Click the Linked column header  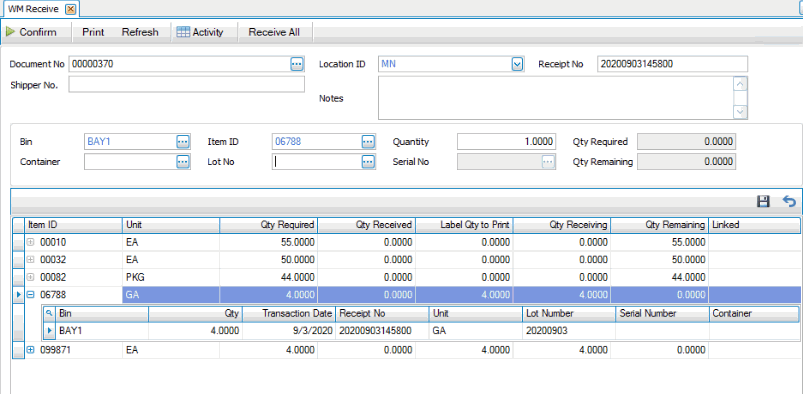tap(754, 225)
